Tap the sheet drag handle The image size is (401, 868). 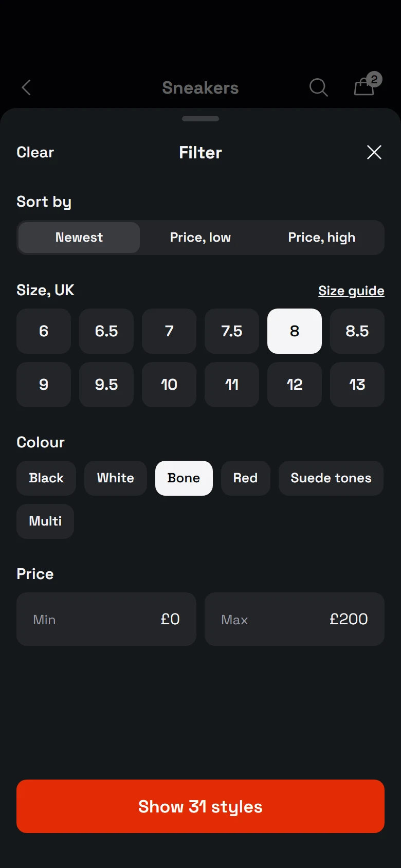[x=200, y=119]
